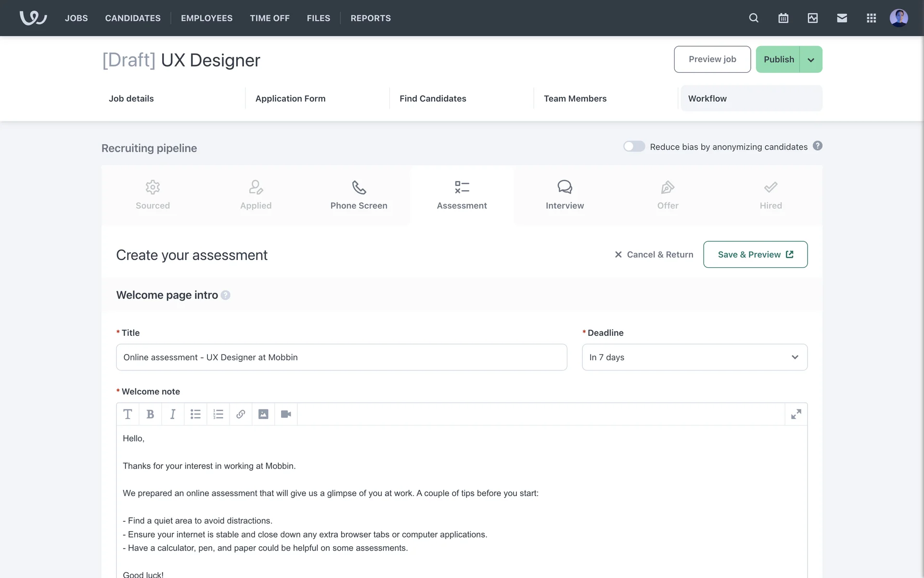Click Cancel & Return
Viewport: 924px width, 578px height.
coord(654,255)
